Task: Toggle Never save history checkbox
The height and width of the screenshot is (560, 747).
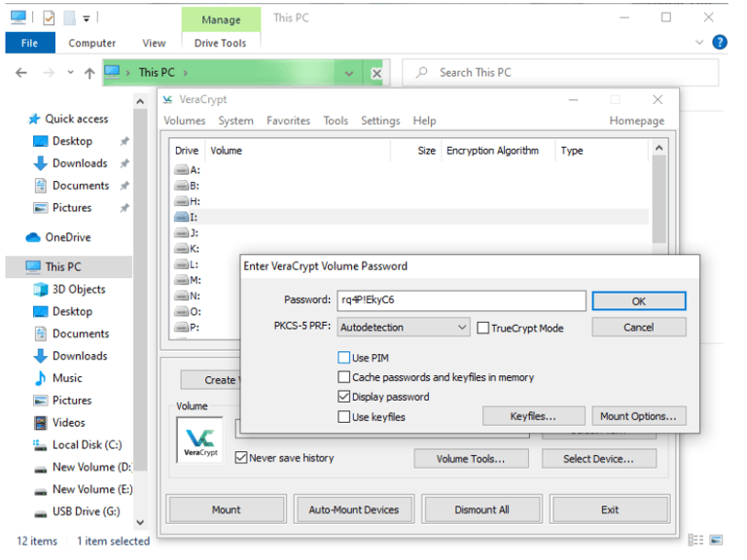Action: (241, 458)
